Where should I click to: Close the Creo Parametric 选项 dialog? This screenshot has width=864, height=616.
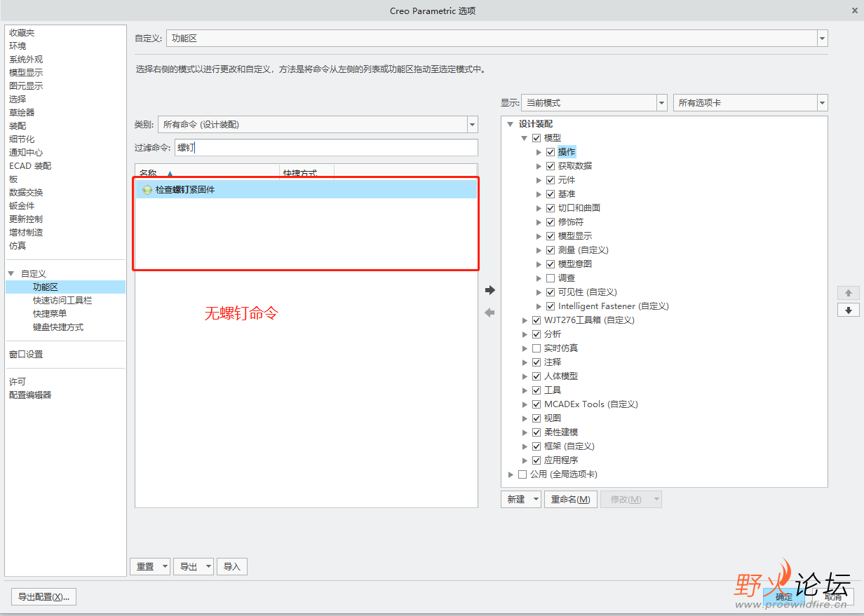pos(854,11)
